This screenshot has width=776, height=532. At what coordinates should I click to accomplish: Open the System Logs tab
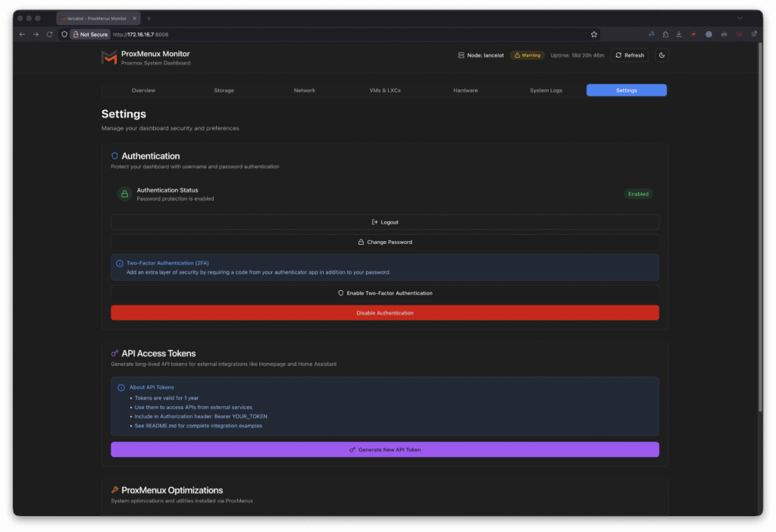click(546, 90)
